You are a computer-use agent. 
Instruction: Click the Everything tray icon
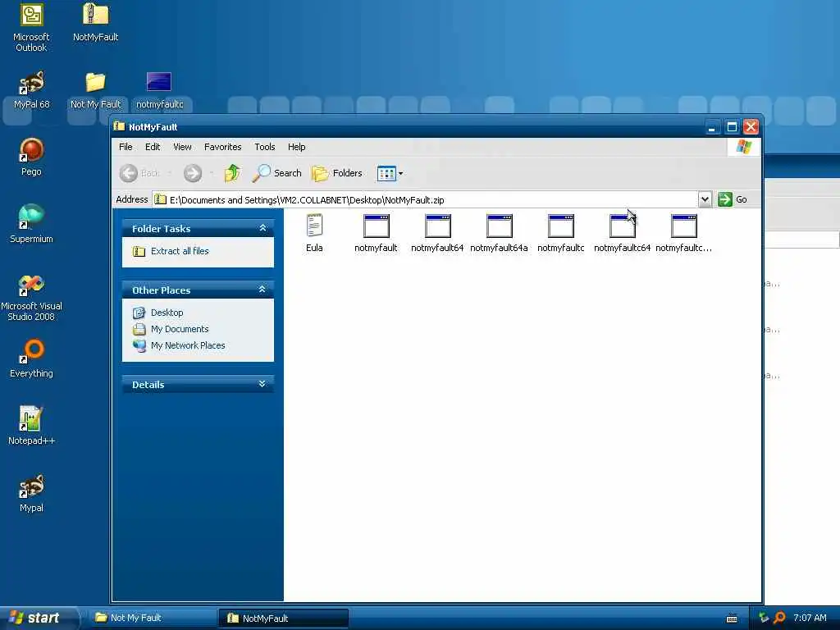[x=779, y=618]
